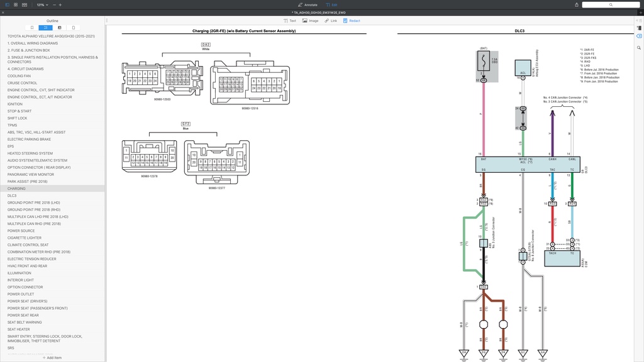Screen dimensions: 644x362
Task: Expand the TA_AGH30_GGH30_EM31W2E_EWD document tab menu
Action: (322, 12)
